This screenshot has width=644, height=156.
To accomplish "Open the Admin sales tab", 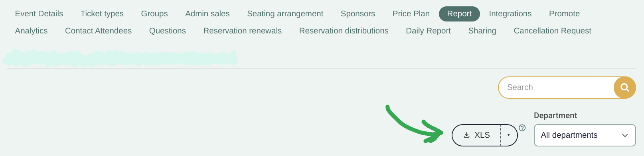I will click(207, 14).
